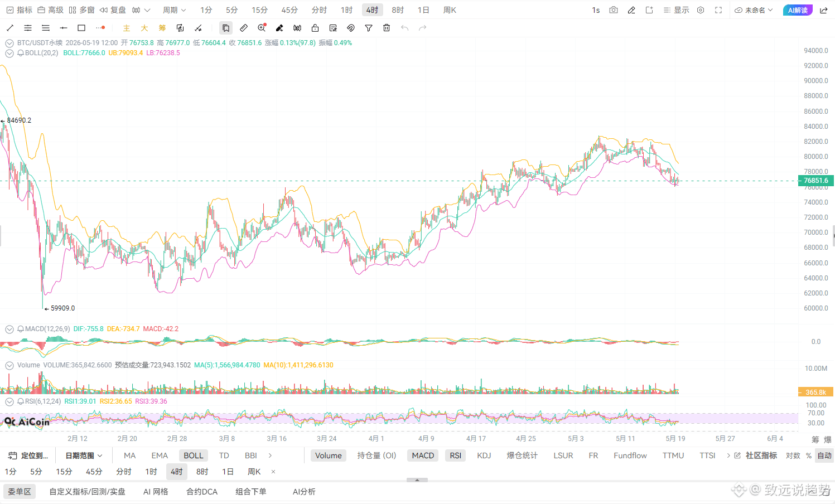Open the 委单区 order book tab

click(x=20, y=491)
